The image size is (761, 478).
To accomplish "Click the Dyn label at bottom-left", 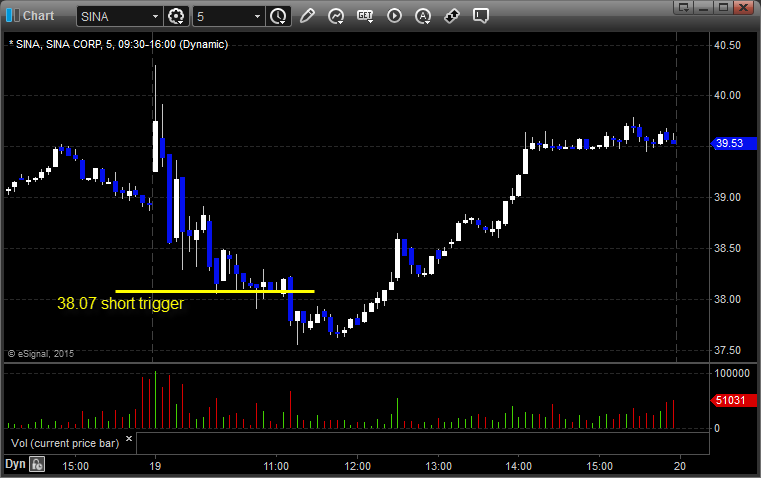I will [x=15, y=464].
